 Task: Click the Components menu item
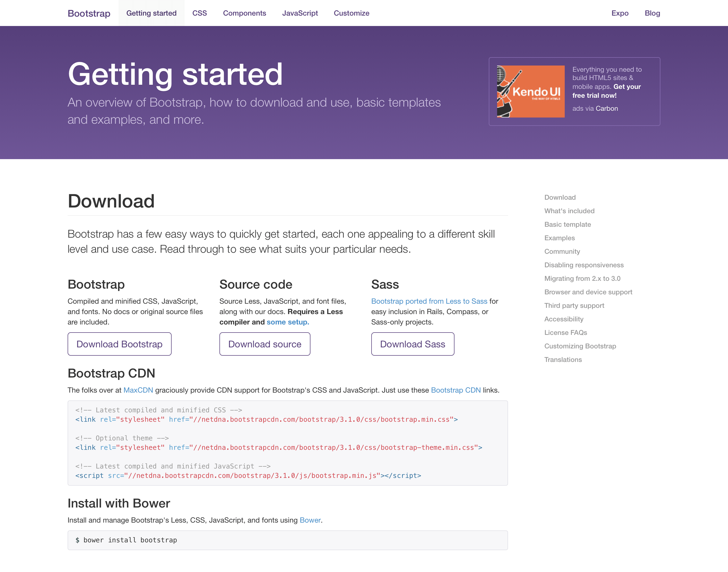coord(244,13)
